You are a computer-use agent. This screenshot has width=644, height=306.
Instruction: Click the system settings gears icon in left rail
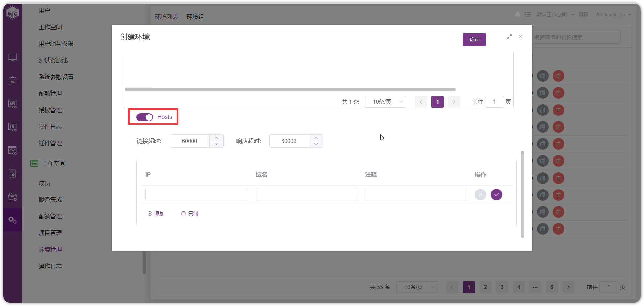tap(12, 220)
